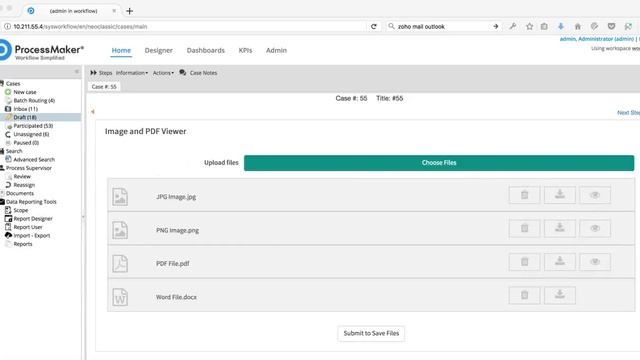Delete the JPG Image.jpg file

click(x=524, y=195)
